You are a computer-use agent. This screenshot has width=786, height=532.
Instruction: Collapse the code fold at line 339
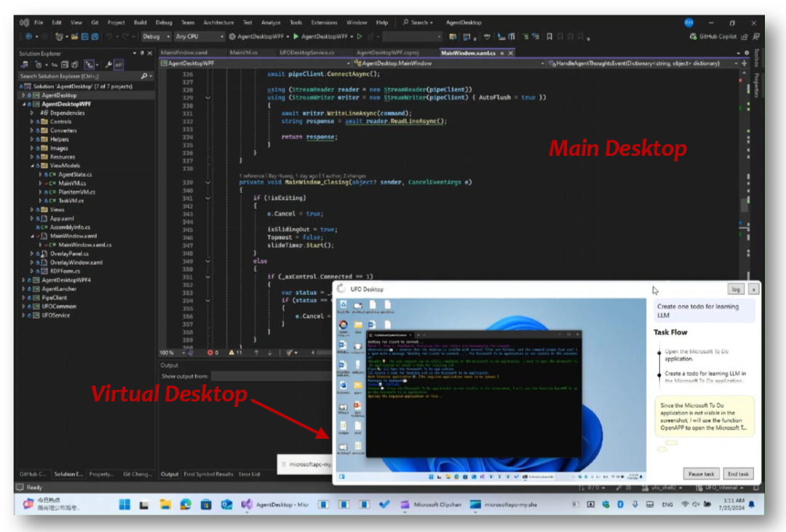tap(208, 183)
